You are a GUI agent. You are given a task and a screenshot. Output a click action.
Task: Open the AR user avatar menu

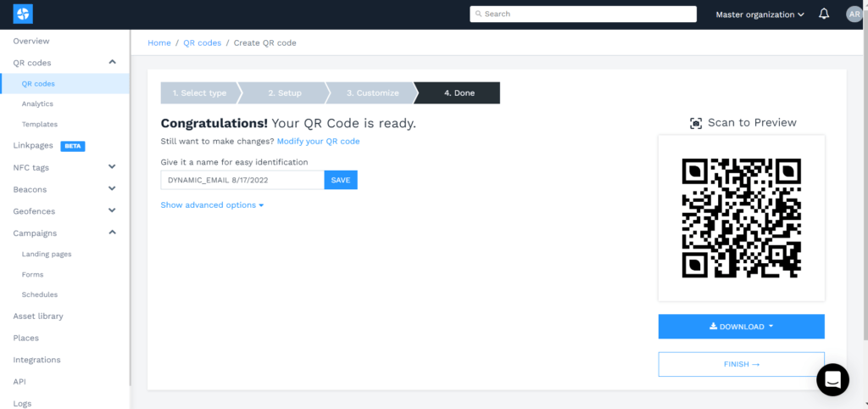click(x=856, y=14)
